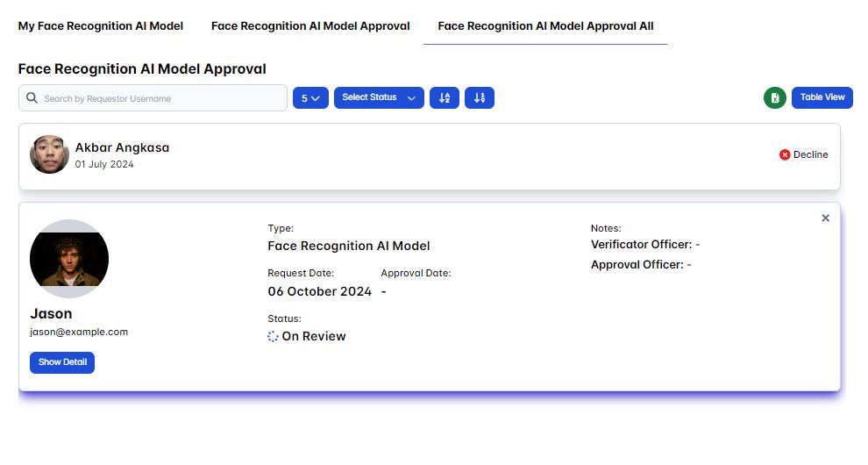Open the page size dropdown showing 5

click(310, 97)
